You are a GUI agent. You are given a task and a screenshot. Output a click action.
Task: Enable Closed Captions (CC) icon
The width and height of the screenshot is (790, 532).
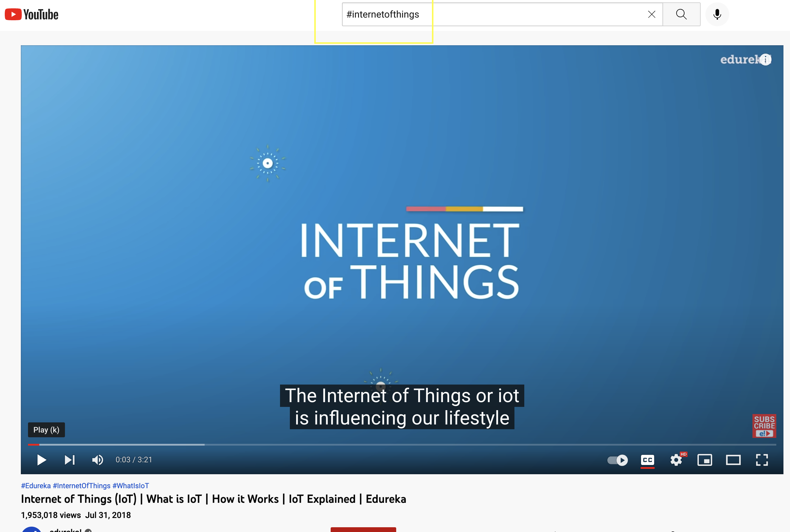tap(648, 460)
